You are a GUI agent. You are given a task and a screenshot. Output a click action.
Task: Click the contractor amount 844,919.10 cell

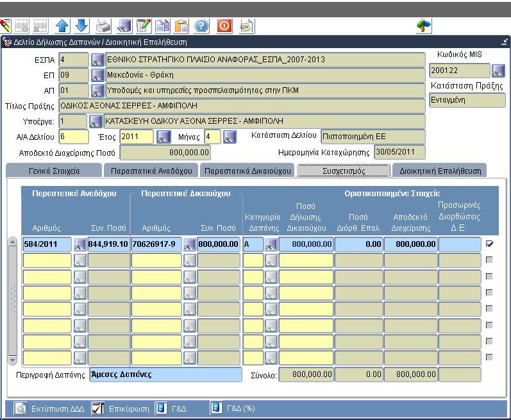pyautogui.click(x=108, y=244)
